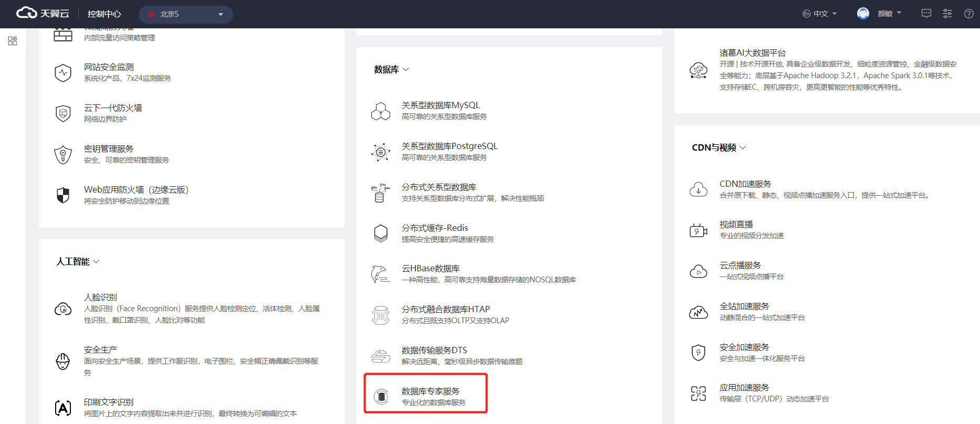Click the 密钥管理服务 key shield icon
Screen dimensions: 980x424
(x=63, y=154)
